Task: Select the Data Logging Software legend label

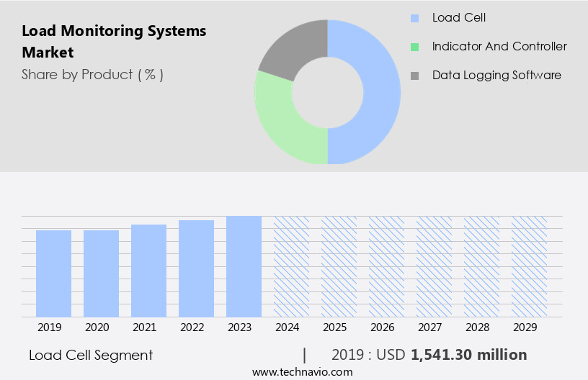Action: click(496, 75)
